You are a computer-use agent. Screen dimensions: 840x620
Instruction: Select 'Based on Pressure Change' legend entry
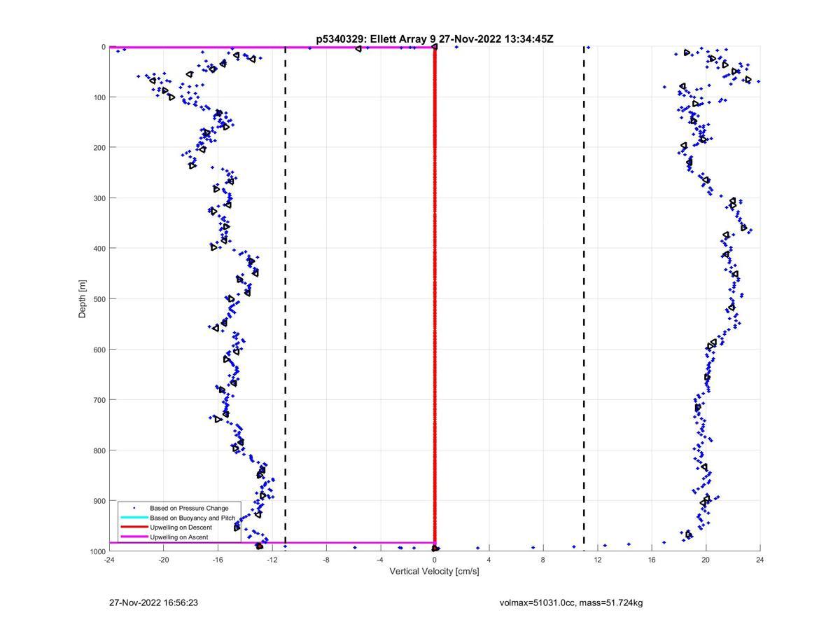coord(189,508)
